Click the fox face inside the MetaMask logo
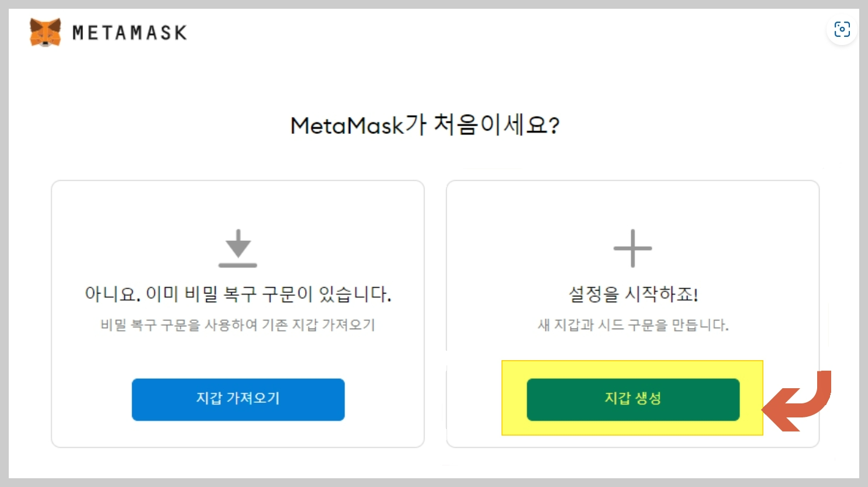 (x=46, y=32)
